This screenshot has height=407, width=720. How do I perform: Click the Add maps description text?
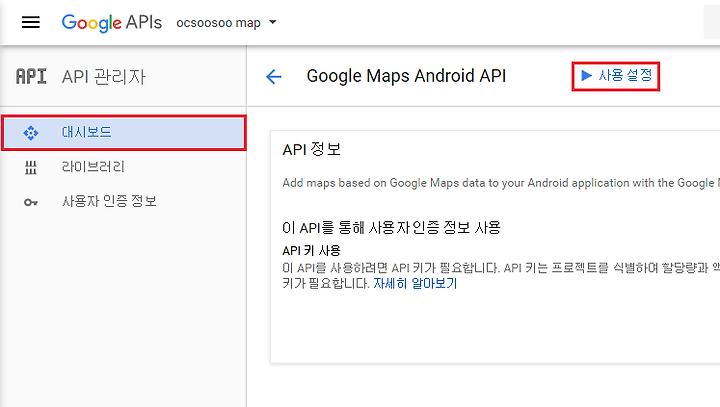click(501, 183)
